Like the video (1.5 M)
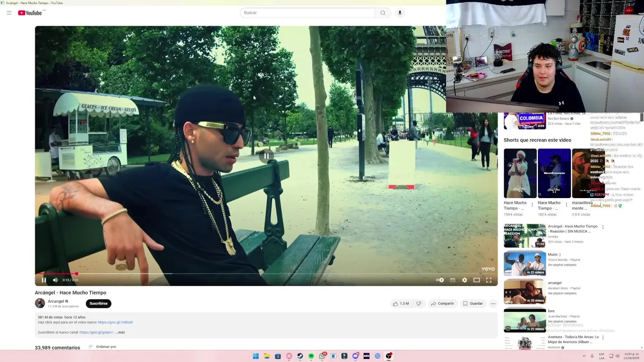 (401, 304)
